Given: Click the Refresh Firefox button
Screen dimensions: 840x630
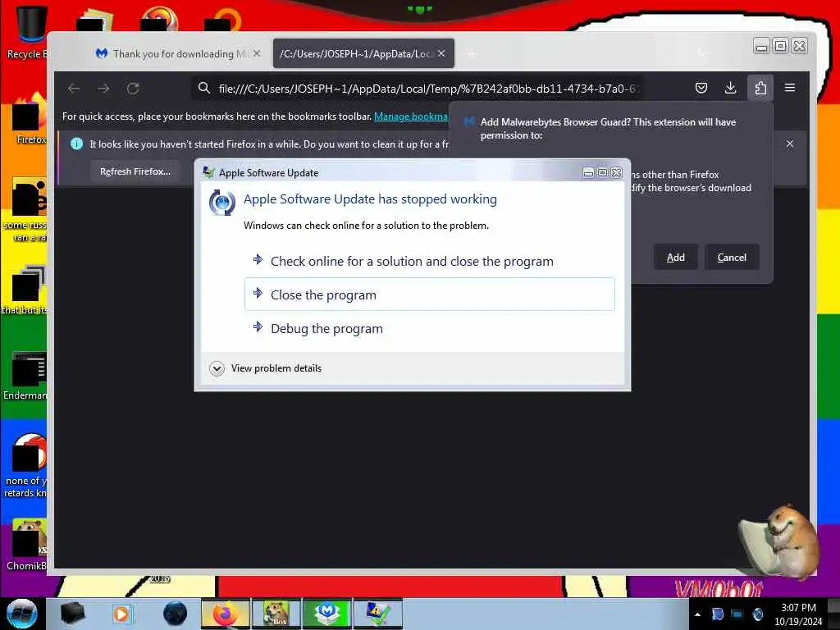Looking at the screenshot, I should click(x=135, y=171).
